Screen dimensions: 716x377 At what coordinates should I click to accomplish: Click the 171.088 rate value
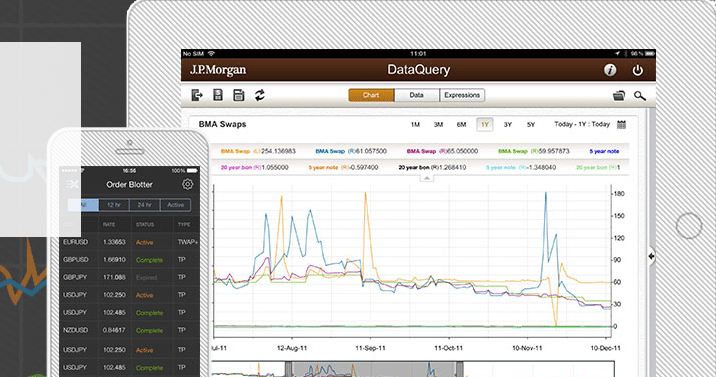(114, 277)
